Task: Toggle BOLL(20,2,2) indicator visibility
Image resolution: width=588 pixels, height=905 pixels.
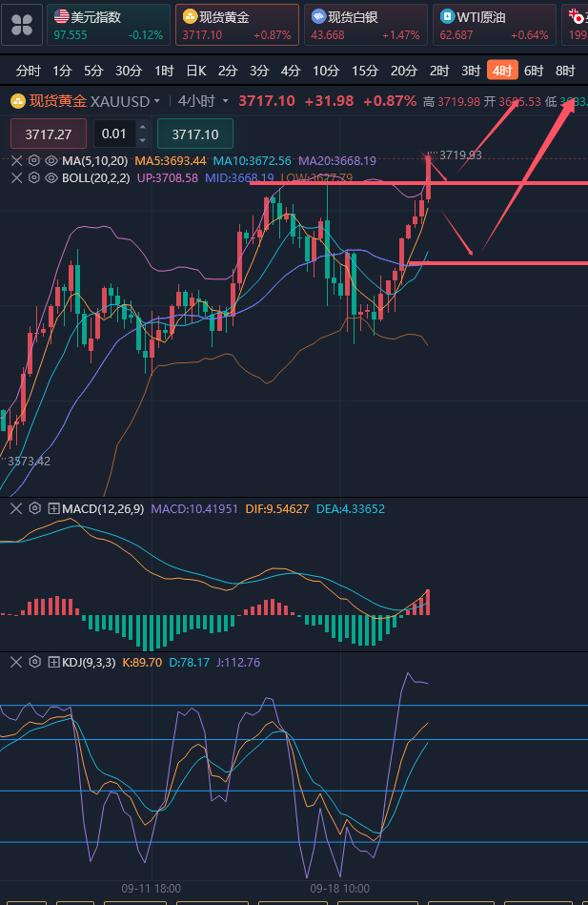Action: [x=51, y=177]
